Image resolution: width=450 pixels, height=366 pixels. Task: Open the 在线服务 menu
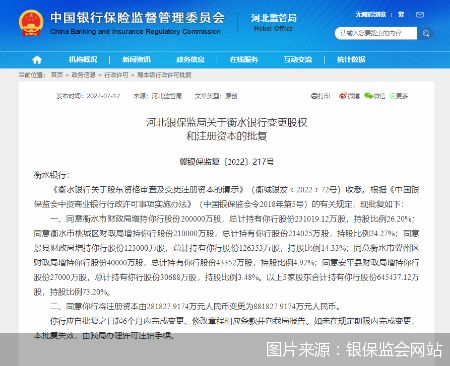click(244, 60)
